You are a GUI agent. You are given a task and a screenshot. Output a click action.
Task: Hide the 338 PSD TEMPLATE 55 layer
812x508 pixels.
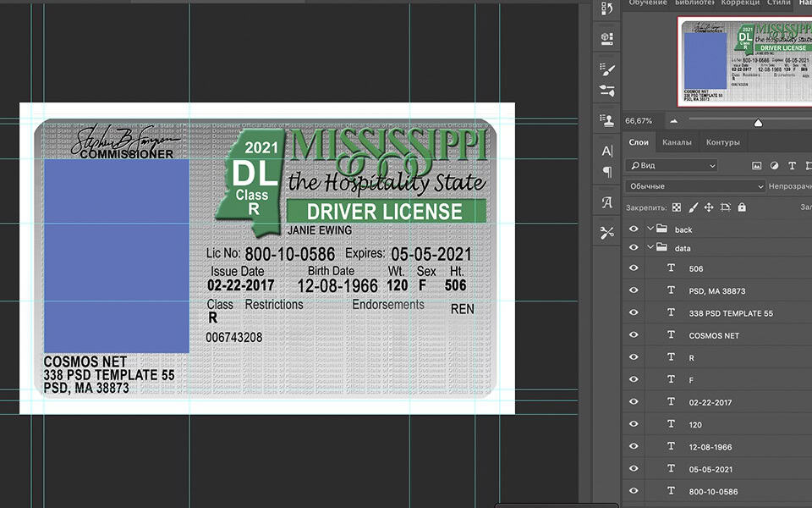634,312
